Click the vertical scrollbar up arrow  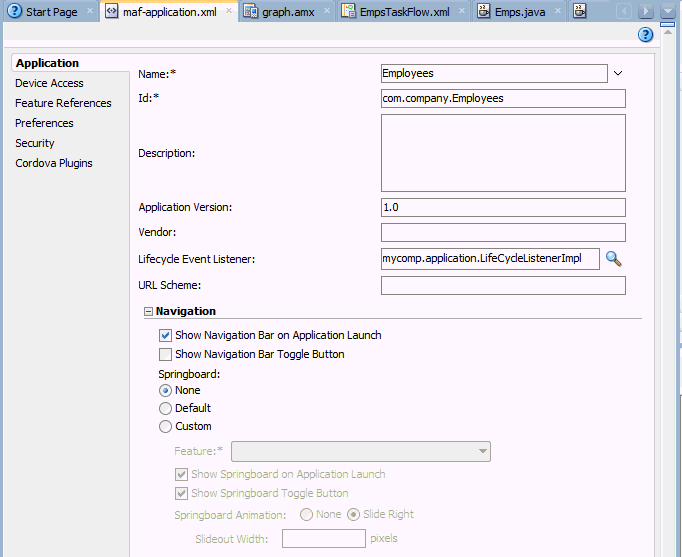pyautogui.click(x=667, y=31)
